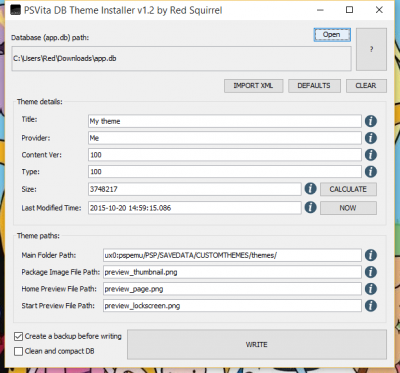
Task: Click the Last Modified Time field
Action: [x=195, y=208]
